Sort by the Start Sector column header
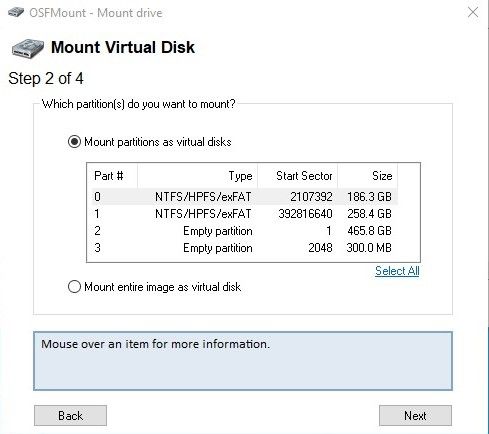Image resolution: width=489 pixels, height=434 pixels. point(297,176)
